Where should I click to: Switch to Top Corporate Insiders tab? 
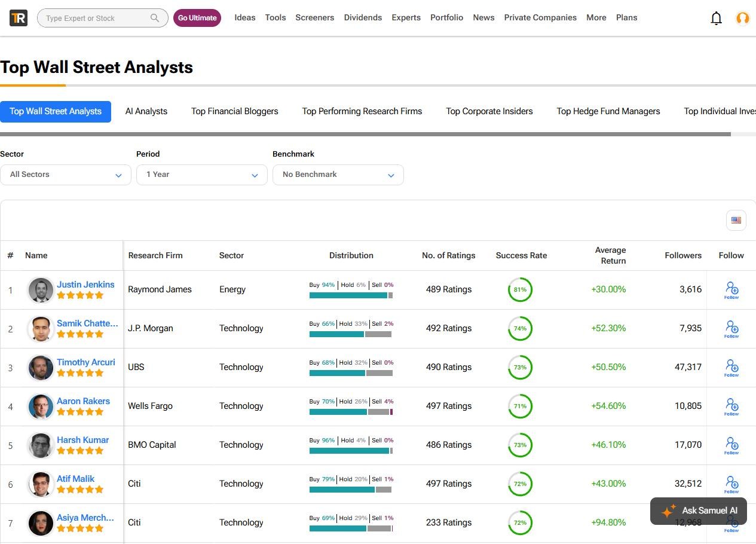click(489, 111)
